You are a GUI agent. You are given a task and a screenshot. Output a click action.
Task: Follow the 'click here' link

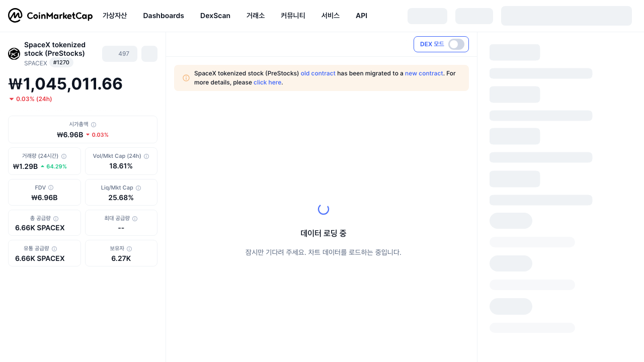tap(267, 82)
